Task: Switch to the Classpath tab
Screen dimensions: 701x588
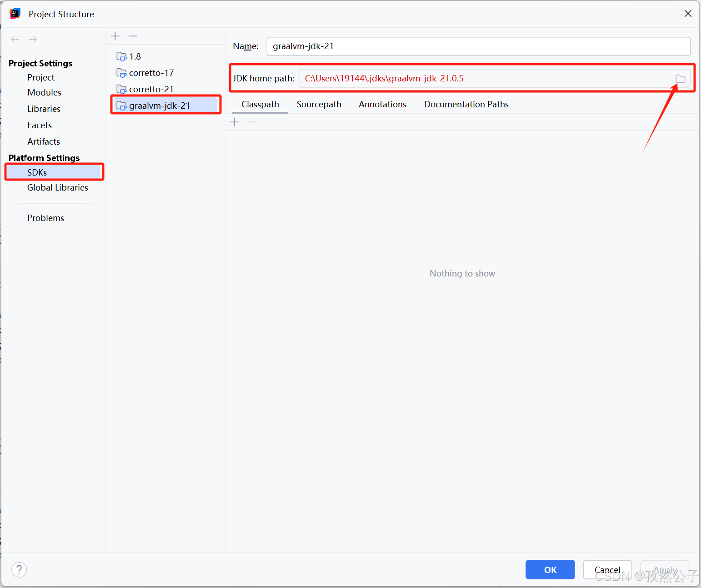Action: click(260, 104)
